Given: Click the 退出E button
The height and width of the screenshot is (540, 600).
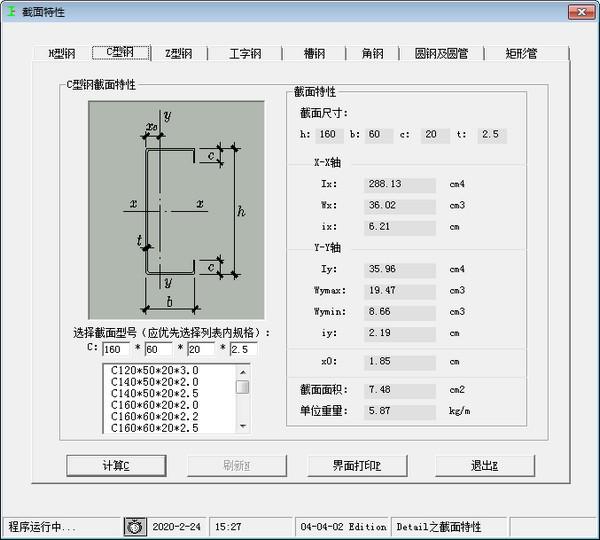Looking at the screenshot, I should click(x=484, y=466).
